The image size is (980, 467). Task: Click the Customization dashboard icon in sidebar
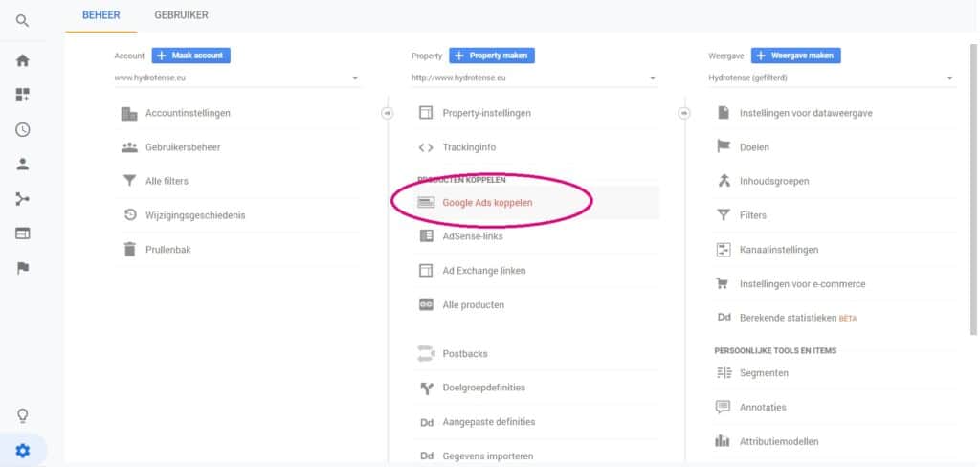[22, 95]
